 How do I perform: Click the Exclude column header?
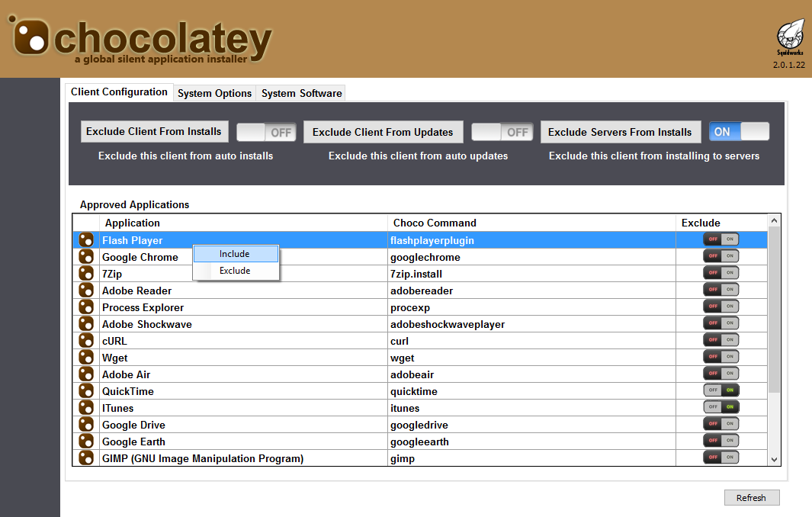coord(721,223)
